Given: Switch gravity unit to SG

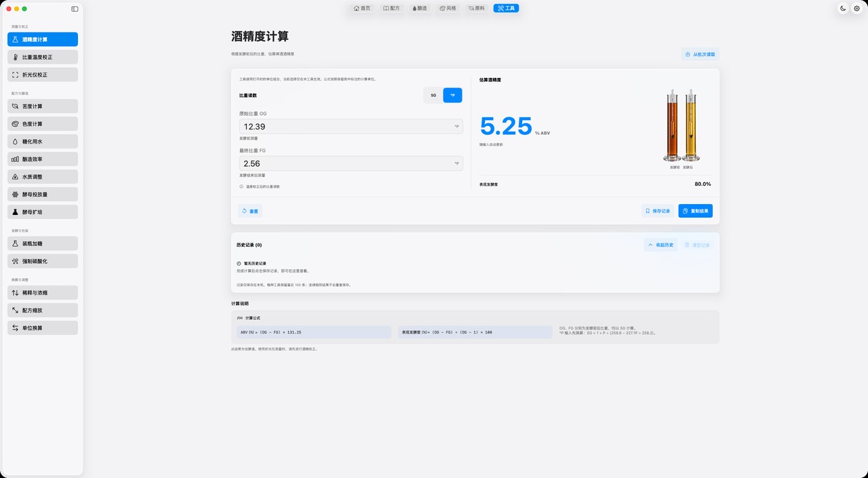Looking at the screenshot, I should [433, 96].
